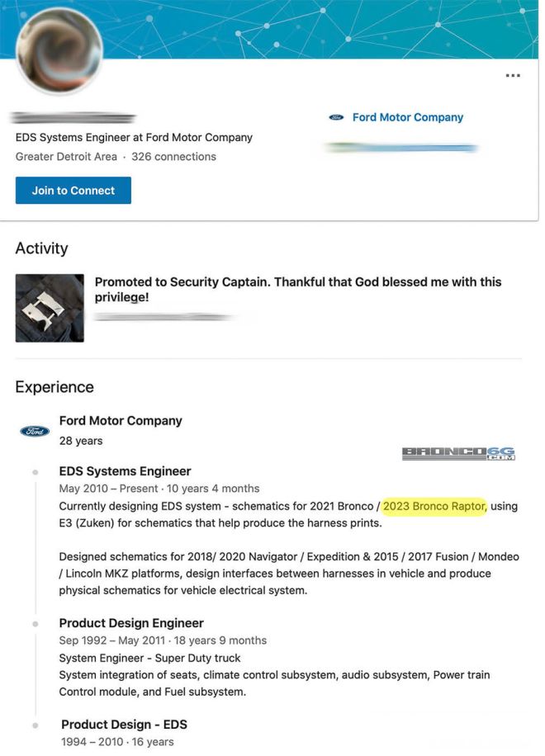Screen dimensions: 545x756
Task: Click the Experience section heading
Action: click(x=54, y=387)
